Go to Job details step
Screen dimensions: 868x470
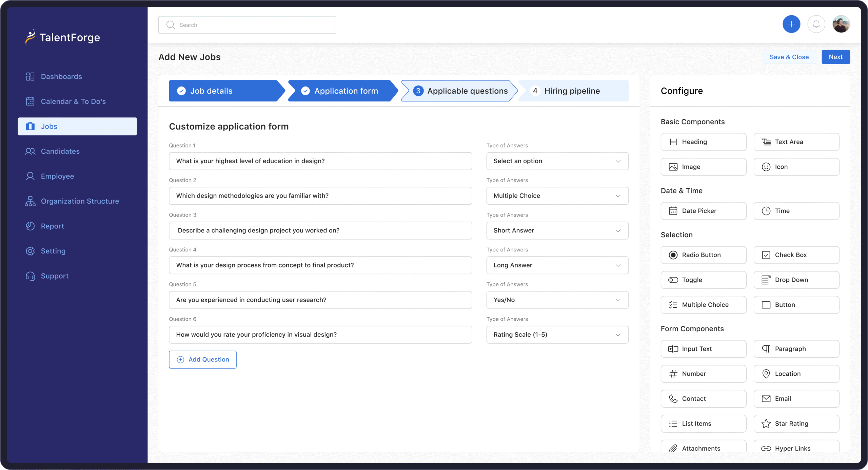226,91
